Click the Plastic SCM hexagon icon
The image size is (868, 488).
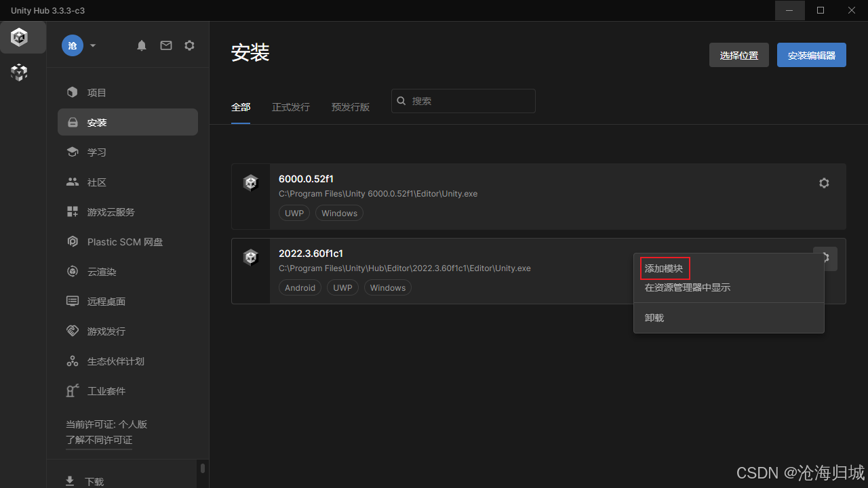coord(73,241)
